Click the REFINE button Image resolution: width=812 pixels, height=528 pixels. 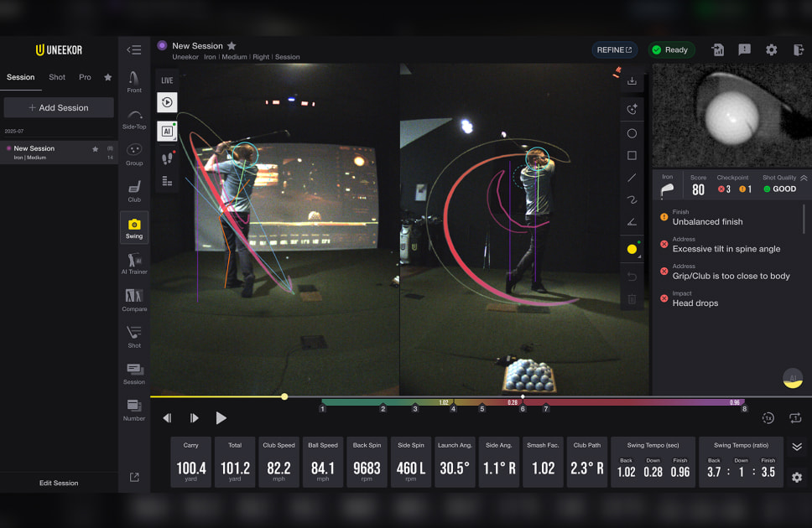614,49
